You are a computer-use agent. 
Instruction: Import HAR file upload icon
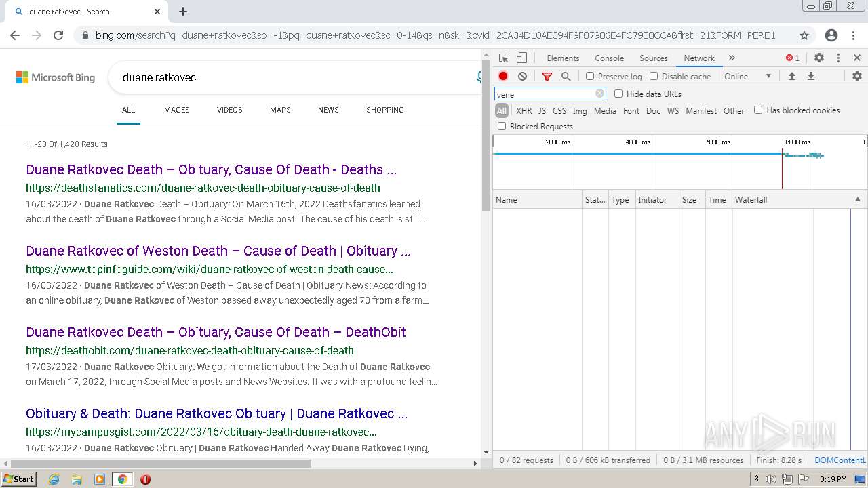791,77
